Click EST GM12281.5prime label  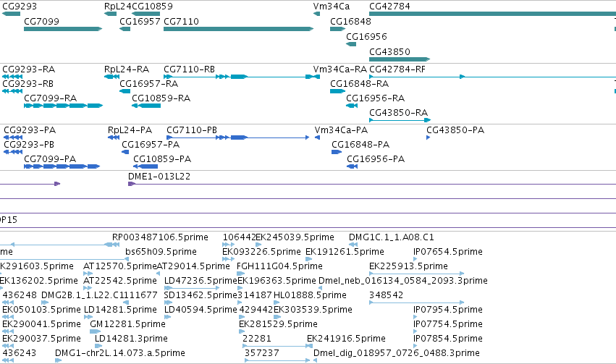pos(128,324)
